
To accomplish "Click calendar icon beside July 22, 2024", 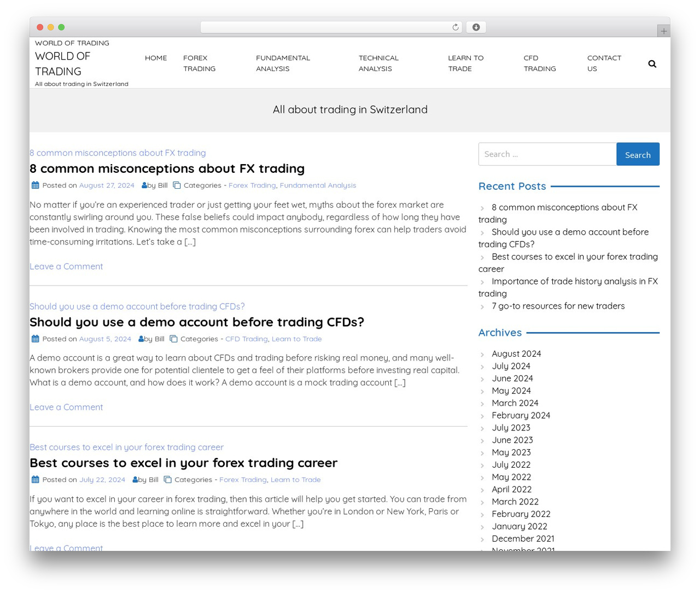I will click(x=36, y=480).
